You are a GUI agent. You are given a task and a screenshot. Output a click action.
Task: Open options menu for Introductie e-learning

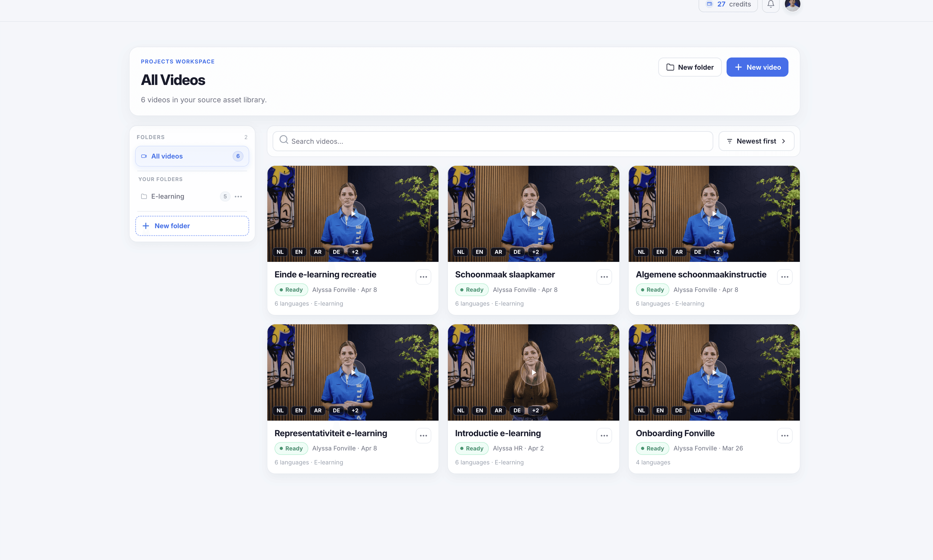[x=604, y=435]
